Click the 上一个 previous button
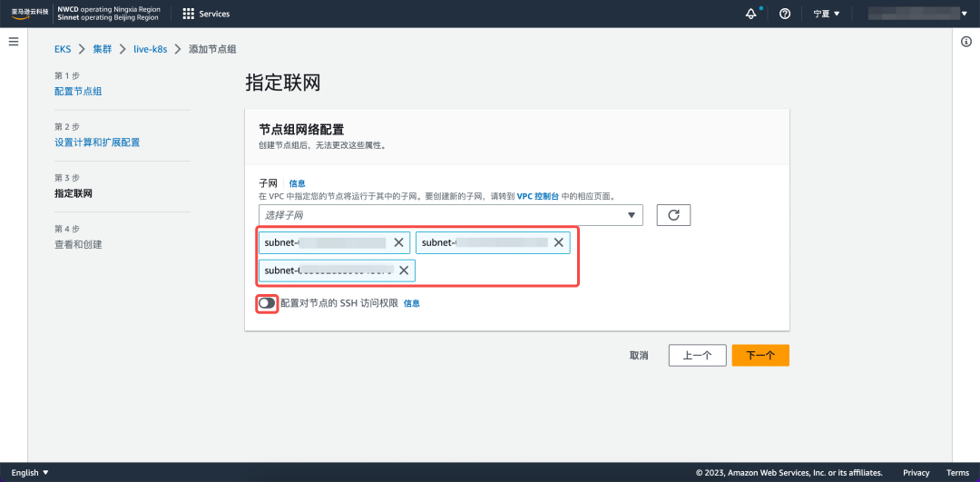Viewport: 980px width, 482px height. pyautogui.click(x=698, y=355)
